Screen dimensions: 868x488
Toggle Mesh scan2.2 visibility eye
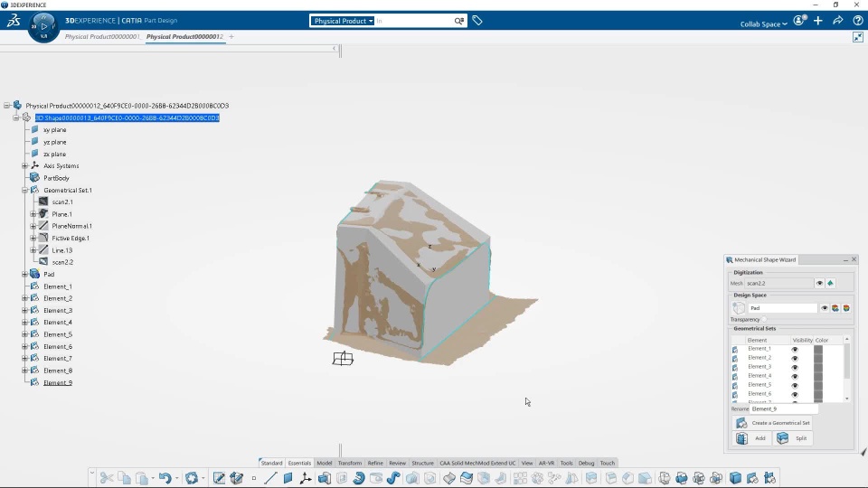(x=819, y=283)
